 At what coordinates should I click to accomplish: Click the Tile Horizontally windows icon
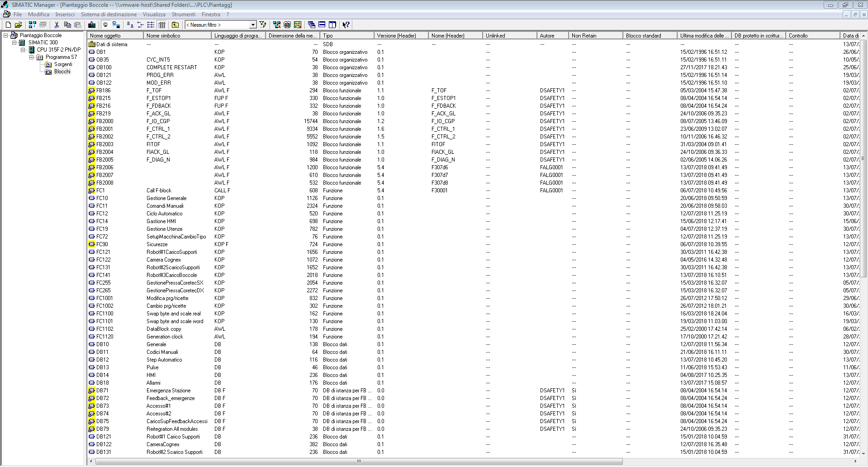322,25
